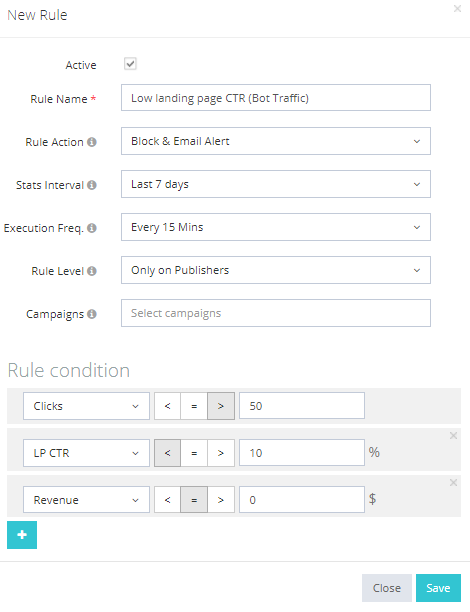Select less-than operator for Revenue

point(167,500)
